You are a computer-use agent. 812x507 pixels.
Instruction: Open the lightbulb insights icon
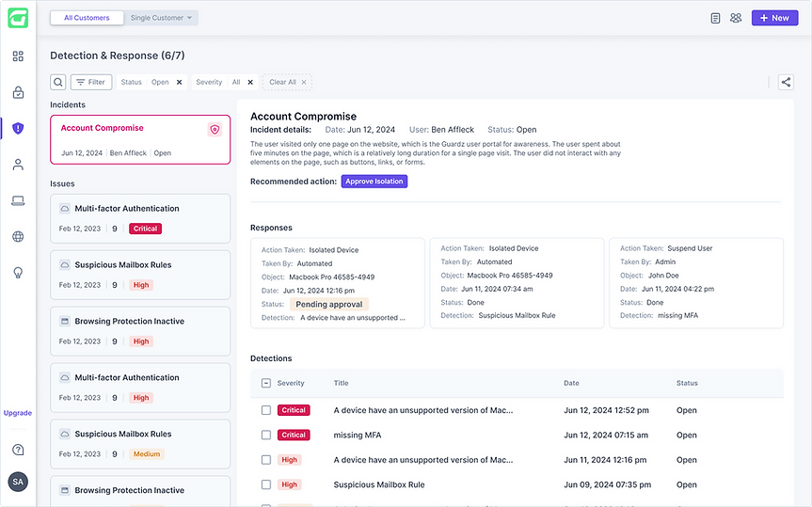pyautogui.click(x=18, y=272)
